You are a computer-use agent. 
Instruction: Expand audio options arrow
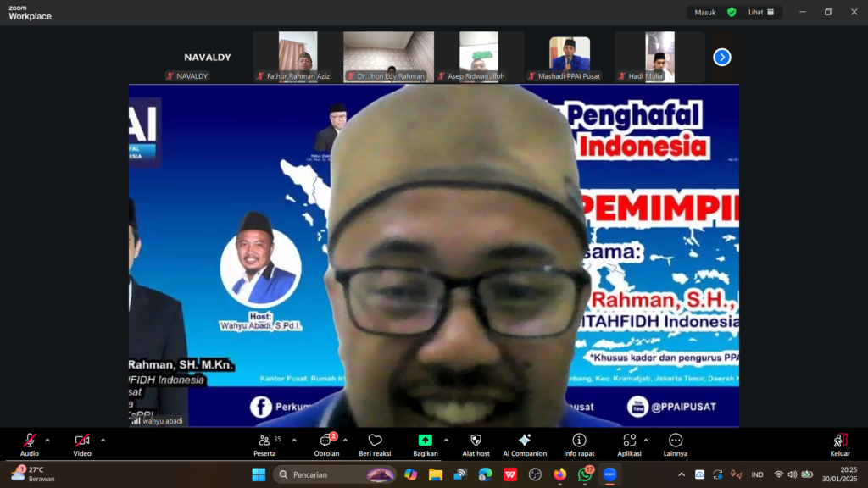point(47,441)
